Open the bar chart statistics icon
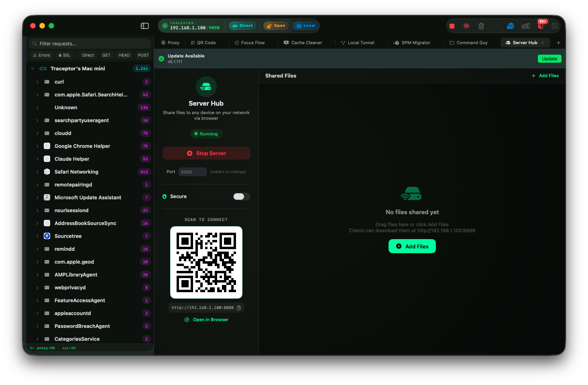This screenshot has width=588, height=385. pyautogui.click(x=525, y=26)
